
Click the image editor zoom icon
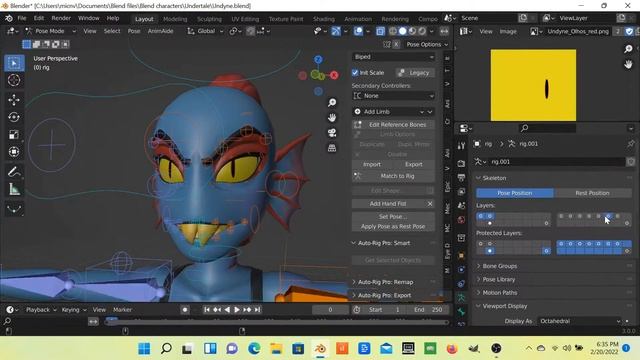point(628,49)
